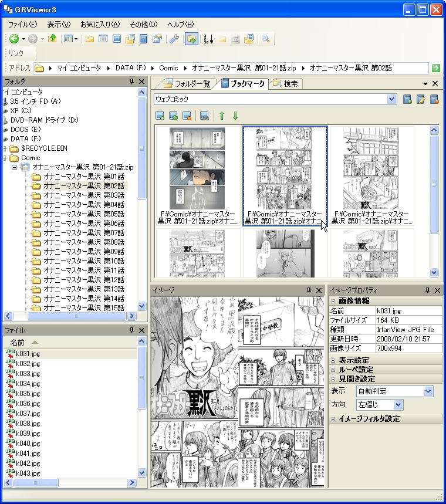The width and height of the screenshot is (446, 504).
Task: Open Back button history dropdown arrow
Action: tap(23, 39)
